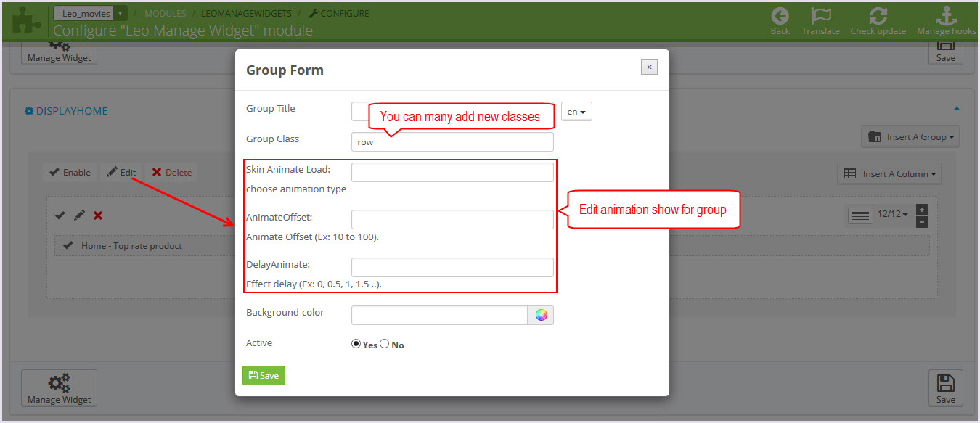
Task: Expand the Insert A Column dropdown
Action: click(890, 173)
